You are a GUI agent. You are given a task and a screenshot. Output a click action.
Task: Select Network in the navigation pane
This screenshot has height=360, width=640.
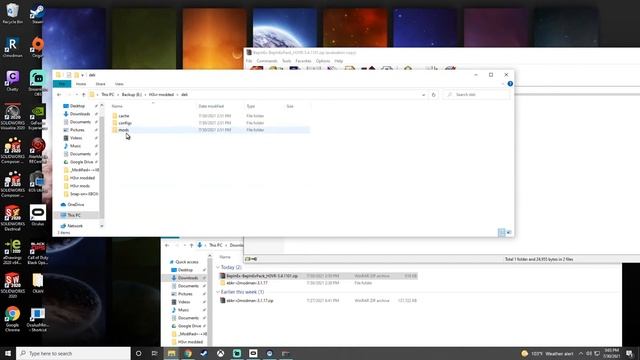75,226
